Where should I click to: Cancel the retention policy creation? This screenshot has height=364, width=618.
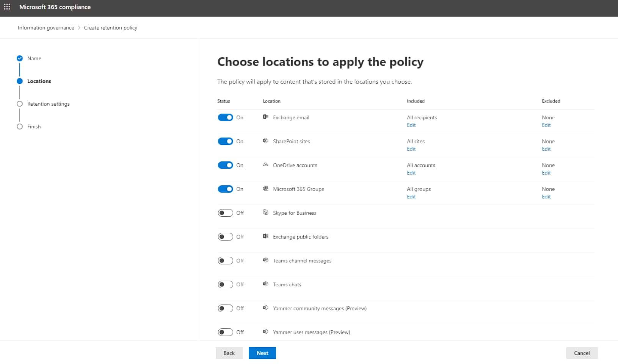tap(582, 353)
